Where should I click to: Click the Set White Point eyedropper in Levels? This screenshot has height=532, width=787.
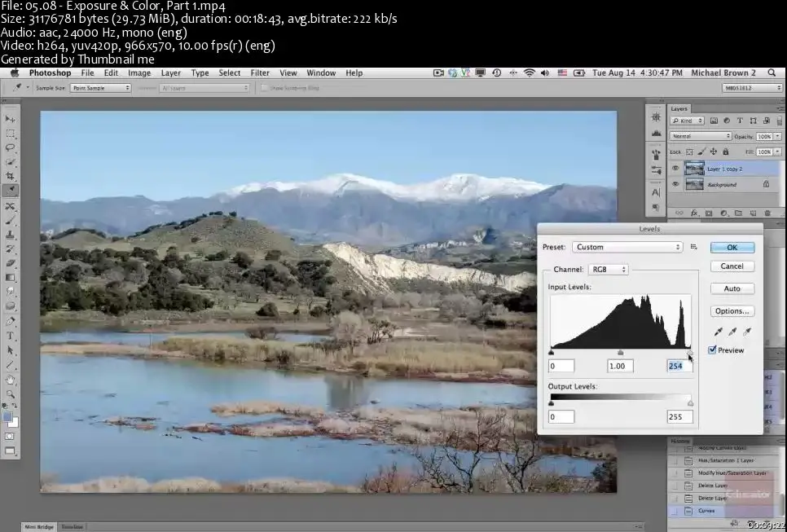pos(747,332)
